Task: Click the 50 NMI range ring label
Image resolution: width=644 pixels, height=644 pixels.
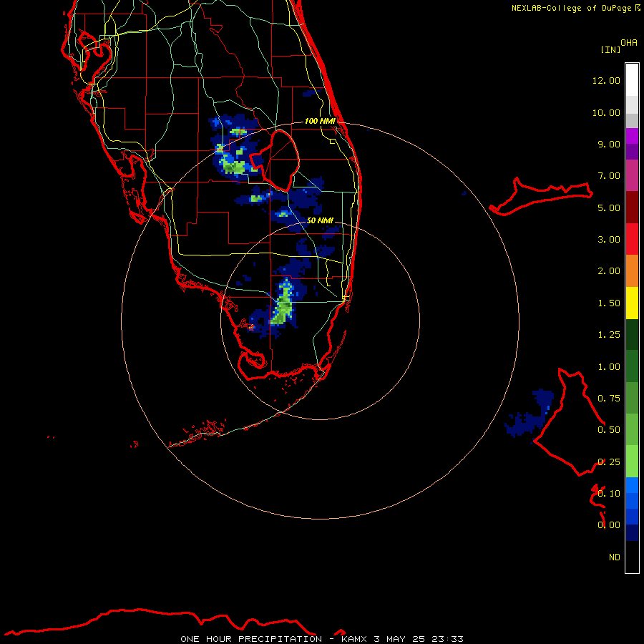Action: click(x=320, y=220)
